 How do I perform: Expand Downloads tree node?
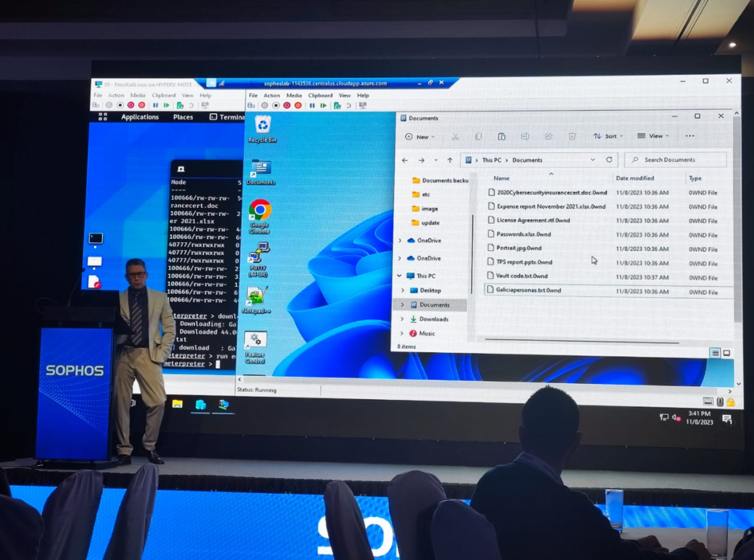coord(403,319)
